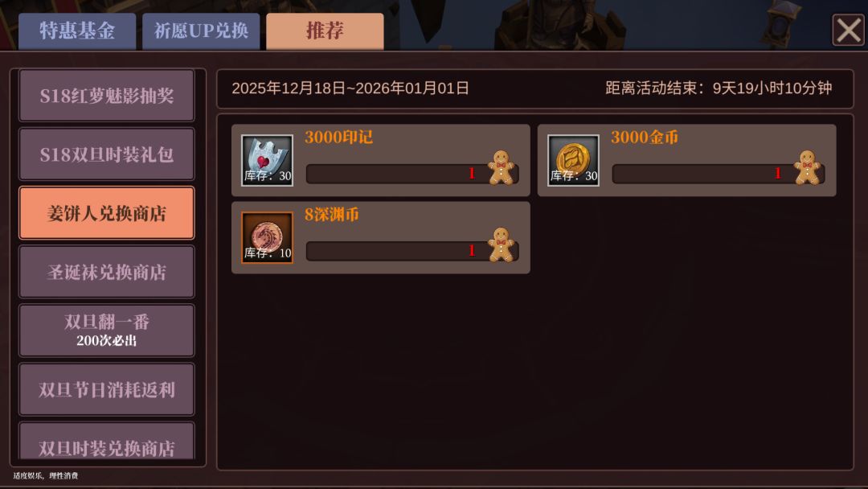The height and width of the screenshot is (489, 868).
Task: Switch to the 祈愿UP兑换 tab
Action: pyautogui.click(x=201, y=31)
